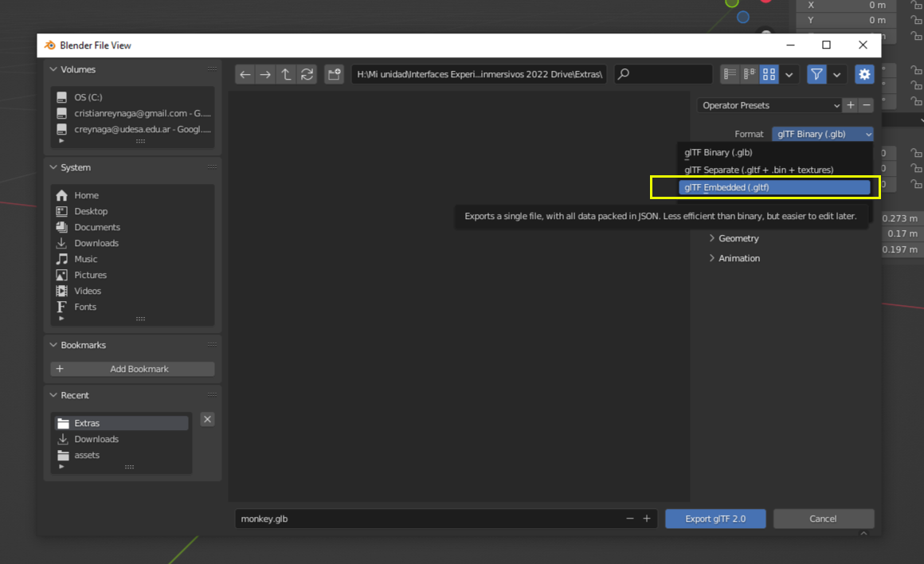Add an operator preset with plus button
Screen dimensions: 924x564
click(850, 105)
